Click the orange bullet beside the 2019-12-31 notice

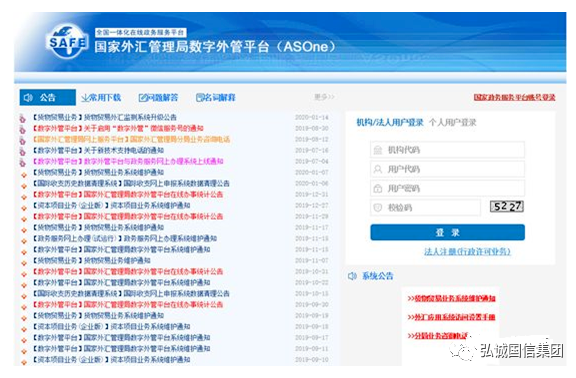pos(24,197)
